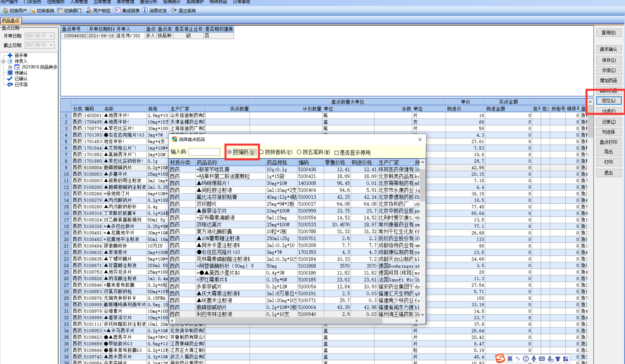Click the 输入码 input field
Image resolution: width=625 pixels, height=364 pixels.
point(204,152)
